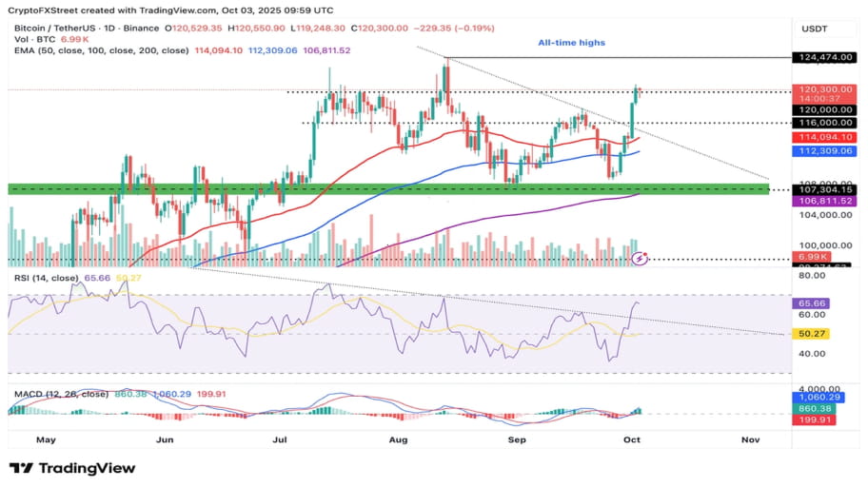This screenshot has width=868, height=488.
Task: Select the 124,474.00 price level label
Action: (x=826, y=58)
